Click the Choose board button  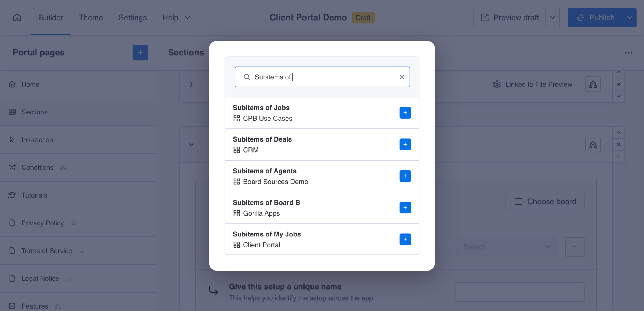[x=545, y=201]
